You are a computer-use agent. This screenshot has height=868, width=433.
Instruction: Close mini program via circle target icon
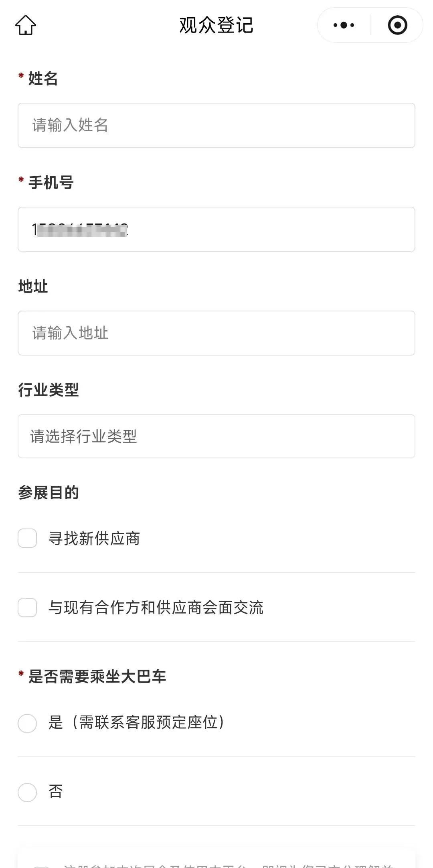397,25
